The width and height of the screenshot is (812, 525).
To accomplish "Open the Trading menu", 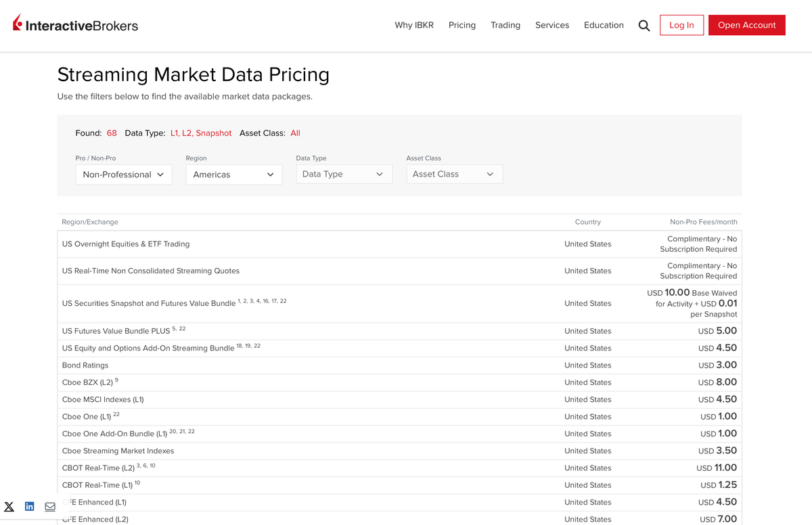I will point(505,25).
